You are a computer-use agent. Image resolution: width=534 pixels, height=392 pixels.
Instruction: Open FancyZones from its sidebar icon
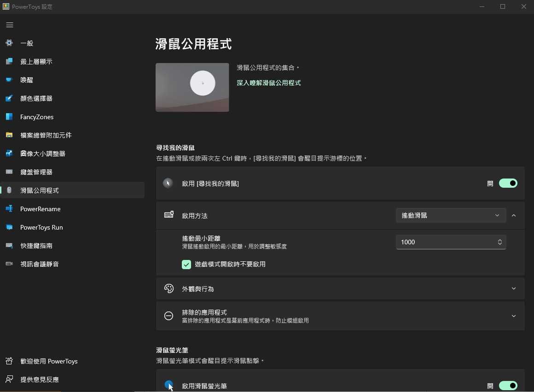pos(9,117)
